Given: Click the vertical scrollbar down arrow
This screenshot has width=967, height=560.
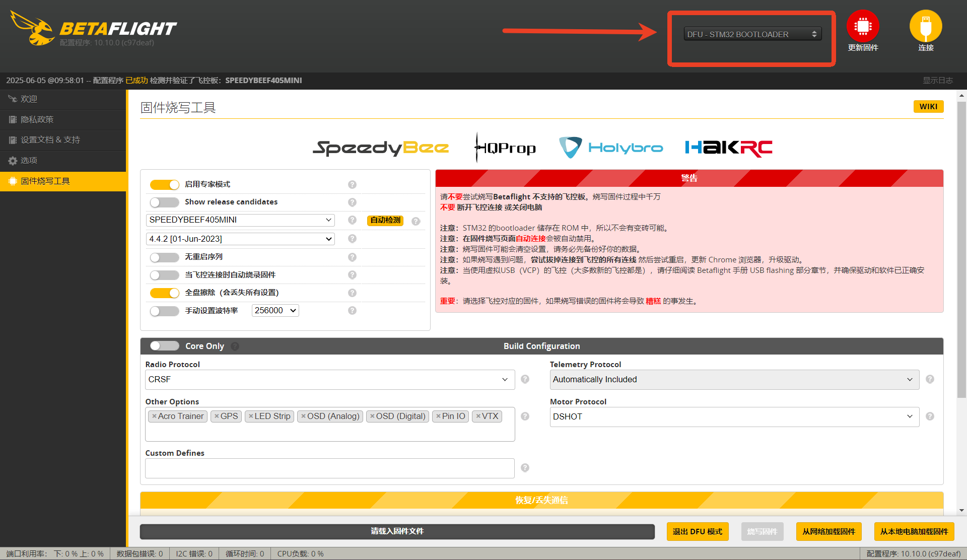Looking at the screenshot, I should pyautogui.click(x=961, y=510).
